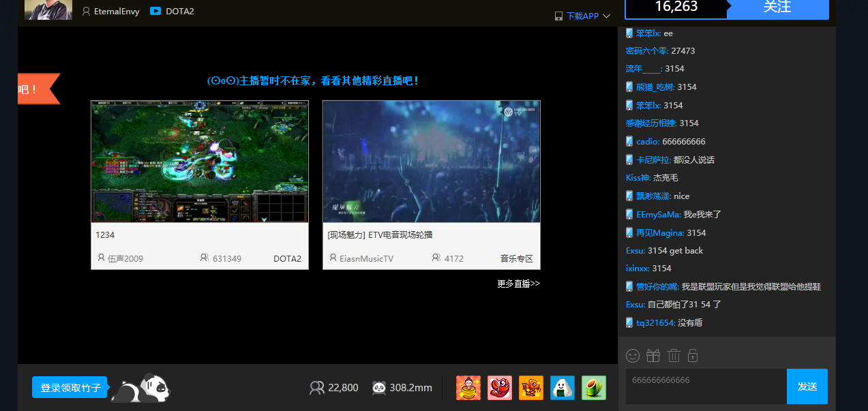Click chat username ixinxx

pyautogui.click(x=638, y=268)
